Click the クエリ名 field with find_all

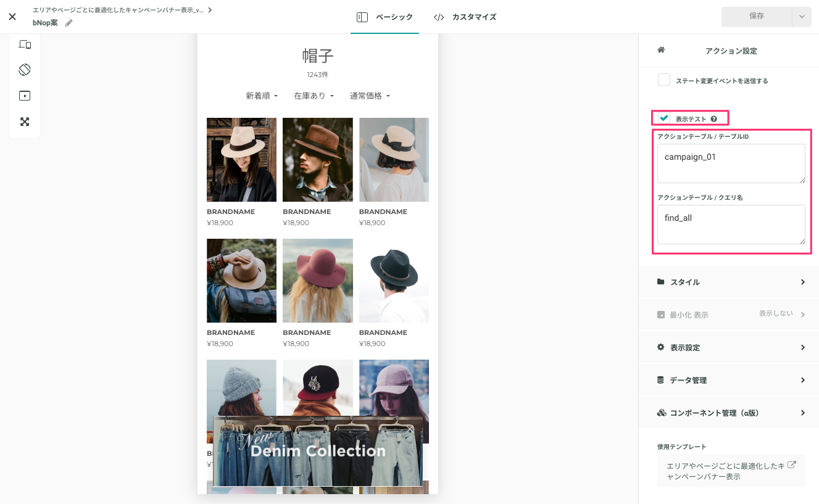(731, 225)
